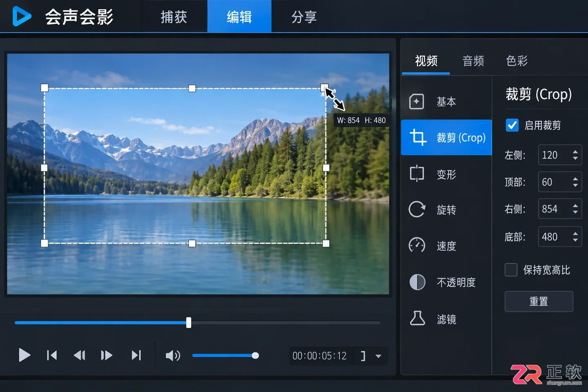Click the 会声会影 title text
Image resolution: width=588 pixels, height=392 pixels.
79,17
